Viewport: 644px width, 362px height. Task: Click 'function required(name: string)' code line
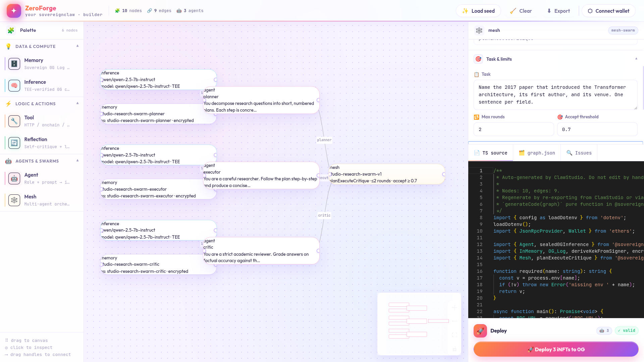tap(552, 271)
